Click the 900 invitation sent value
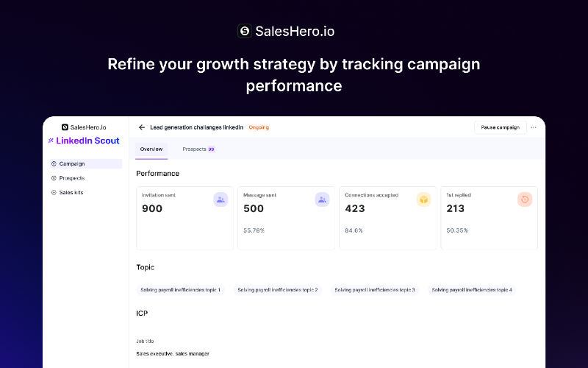This screenshot has width=588, height=368. (152, 208)
